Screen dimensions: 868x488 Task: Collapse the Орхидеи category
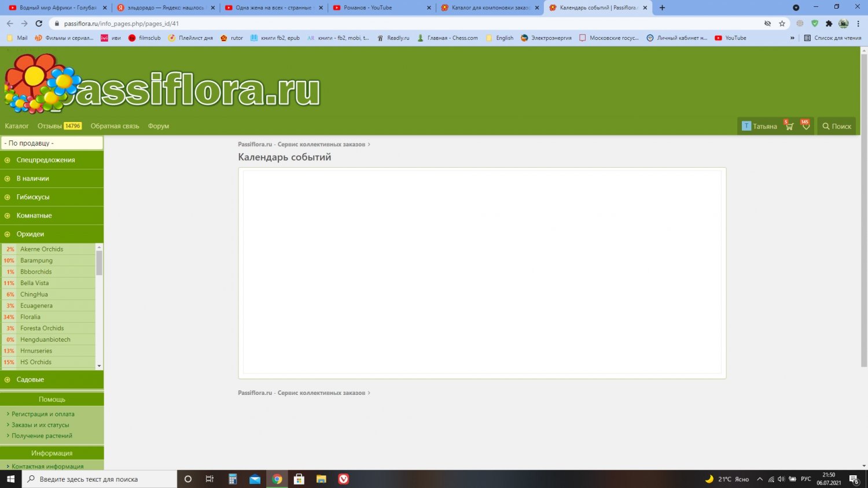[x=30, y=234]
